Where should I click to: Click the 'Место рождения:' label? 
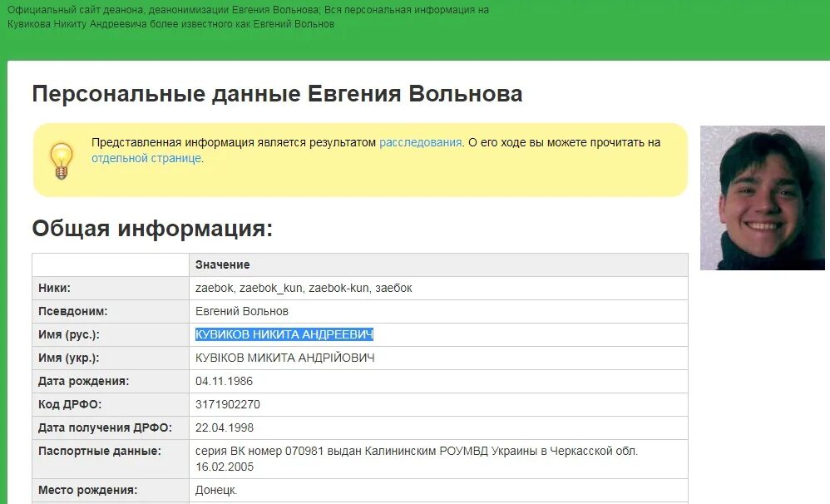tap(88, 490)
